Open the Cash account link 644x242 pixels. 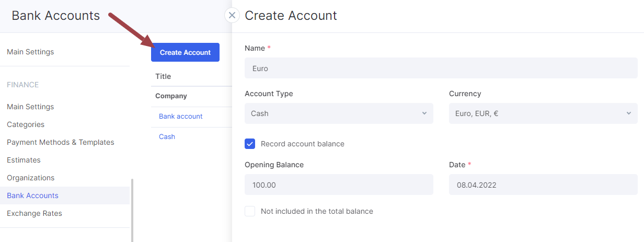point(167,136)
